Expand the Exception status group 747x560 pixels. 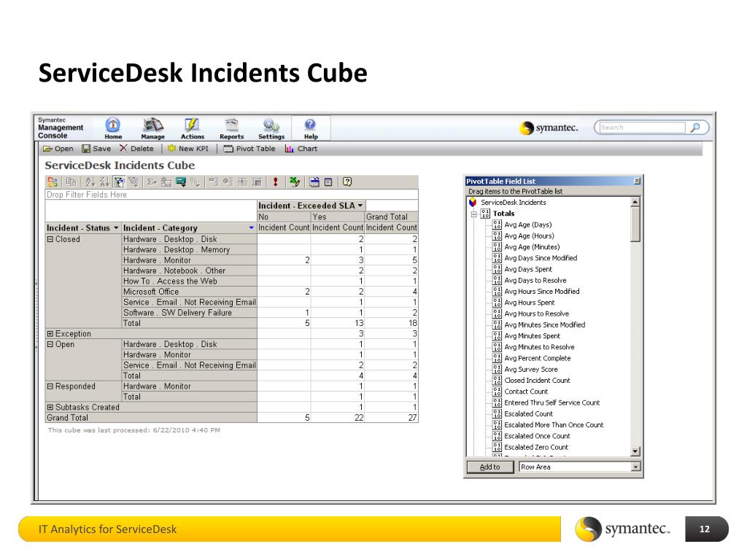coord(50,334)
